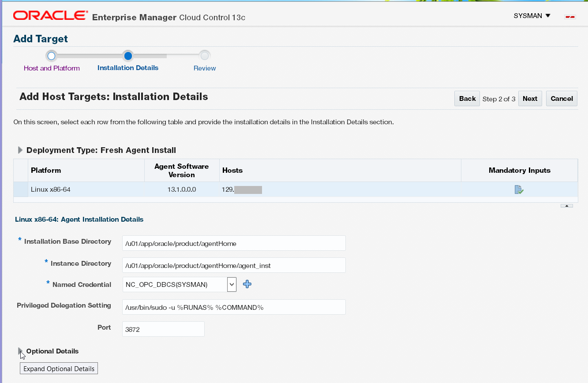
Task: Click the Back button
Action: click(467, 99)
